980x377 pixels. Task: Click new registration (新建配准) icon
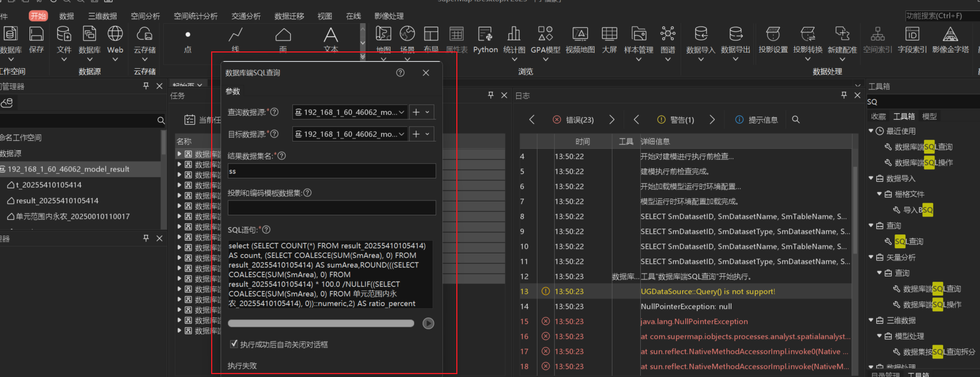[x=842, y=34]
